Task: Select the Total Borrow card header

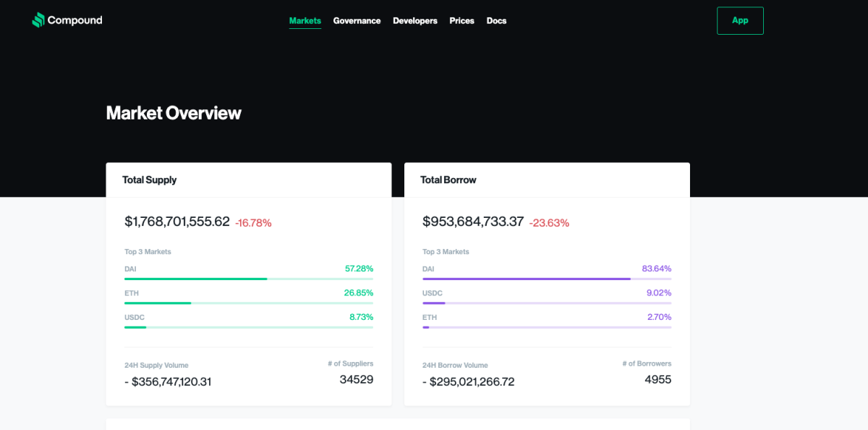Action: 448,180
